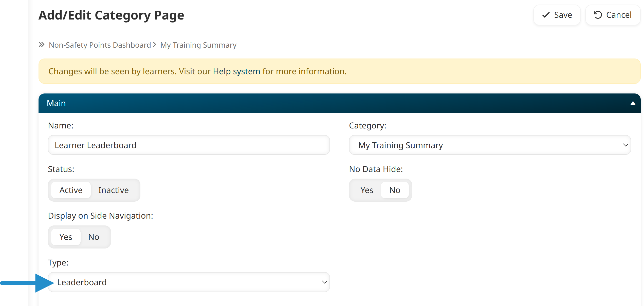Open Non-Safety Points Dashboard breadcrumb

tap(100, 45)
